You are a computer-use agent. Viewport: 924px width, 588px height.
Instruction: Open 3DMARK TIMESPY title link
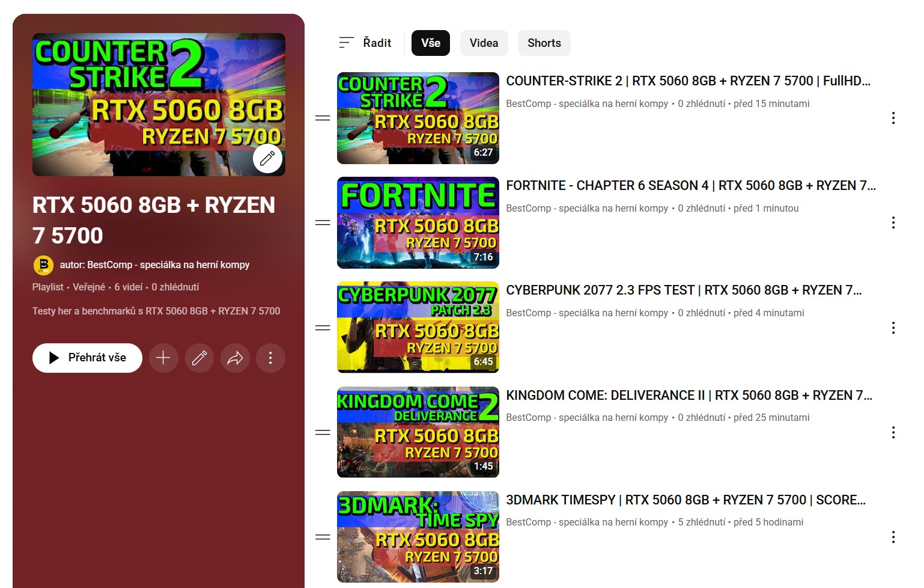[x=685, y=500]
